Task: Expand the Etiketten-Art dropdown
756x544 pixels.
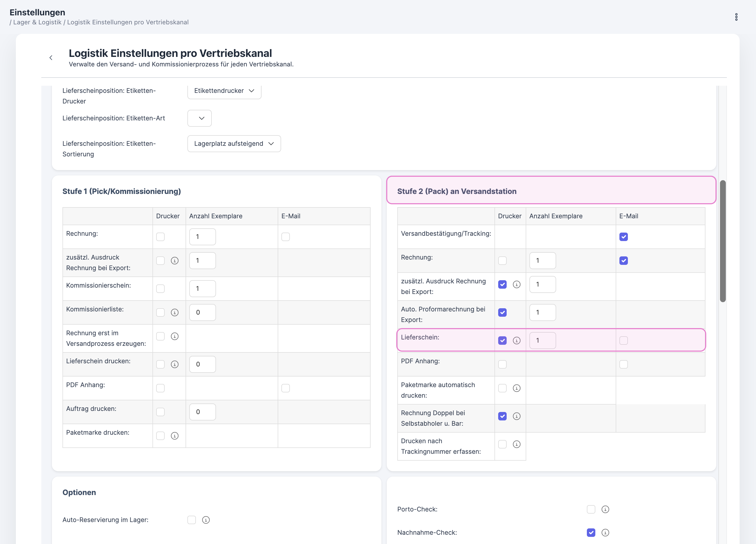Action: click(x=199, y=118)
